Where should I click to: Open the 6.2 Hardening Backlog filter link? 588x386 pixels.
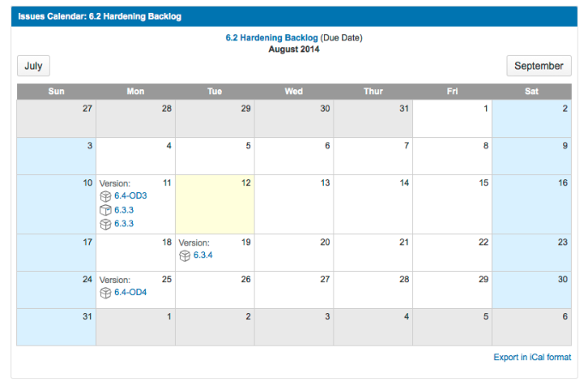(272, 39)
